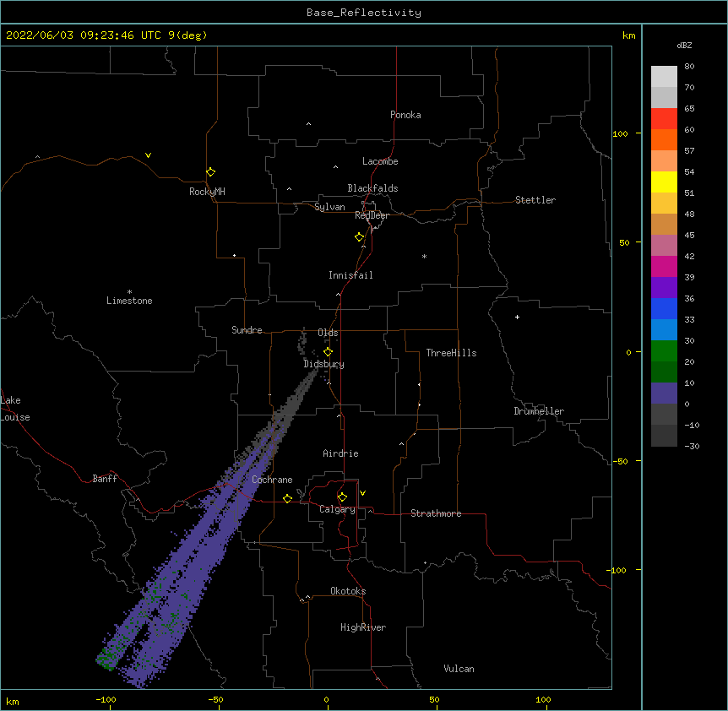
Task: Click the green echo patch at beam's far end
Action: coord(108,658)
